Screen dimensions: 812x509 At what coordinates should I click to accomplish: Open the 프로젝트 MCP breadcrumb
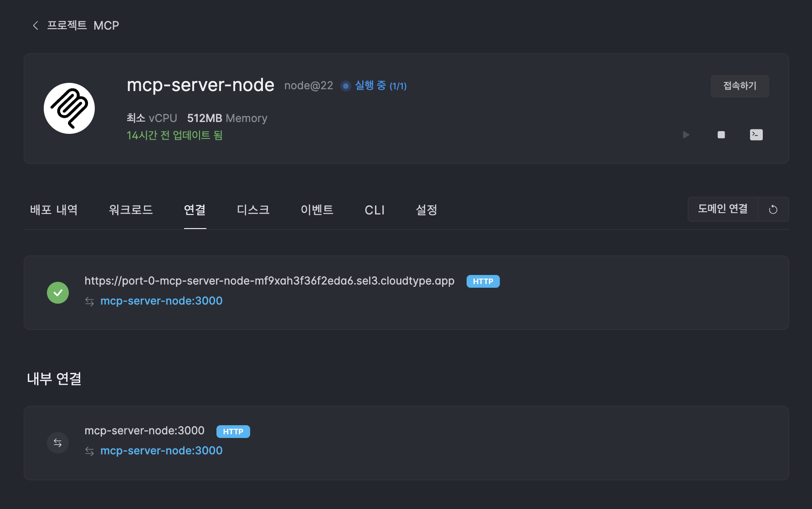tap(83, 25)
